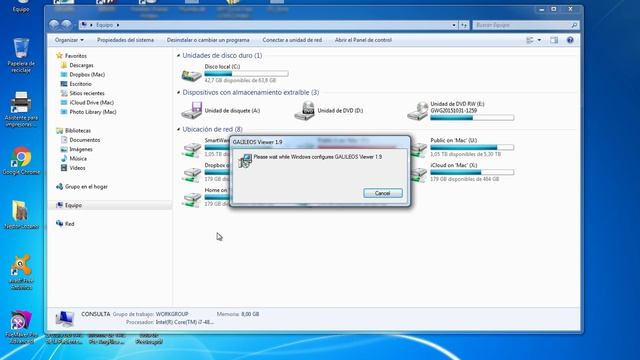Collapse Dispositivos con almacenamiento extraíble group
The width and height of the screenshot is (640, 360).
178,93
